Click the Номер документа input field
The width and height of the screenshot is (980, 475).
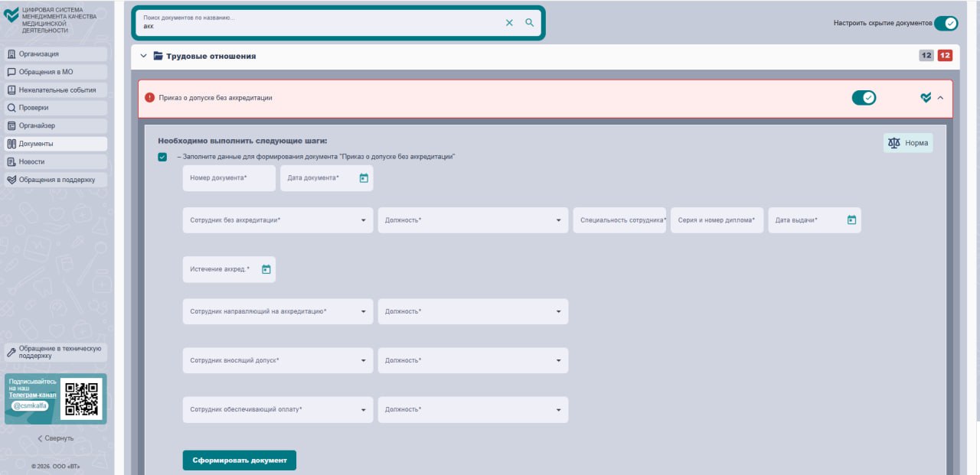228,178
